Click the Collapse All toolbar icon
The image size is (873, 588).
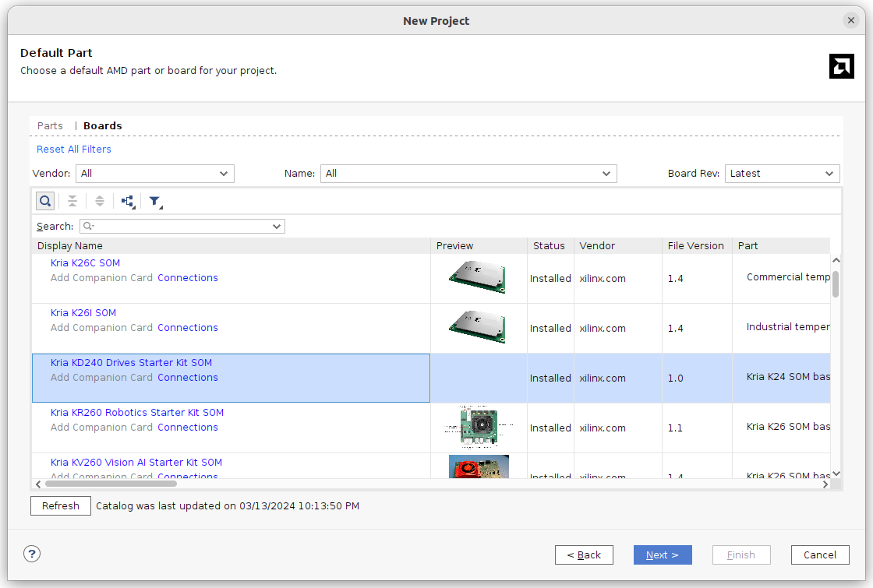72,201
